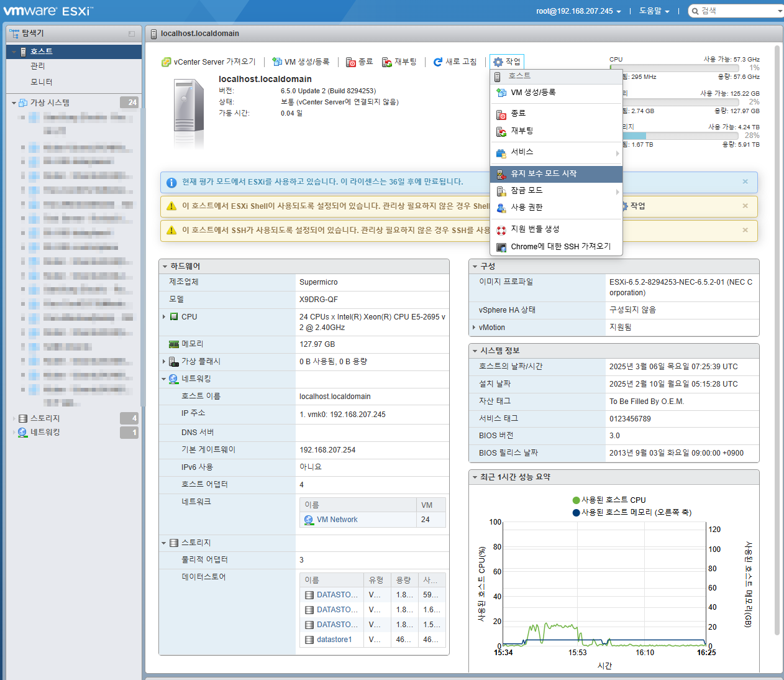784x680 pixels.
Task: Click the VM 생성/등록 toolbar icon
Action: coord(277,62)
